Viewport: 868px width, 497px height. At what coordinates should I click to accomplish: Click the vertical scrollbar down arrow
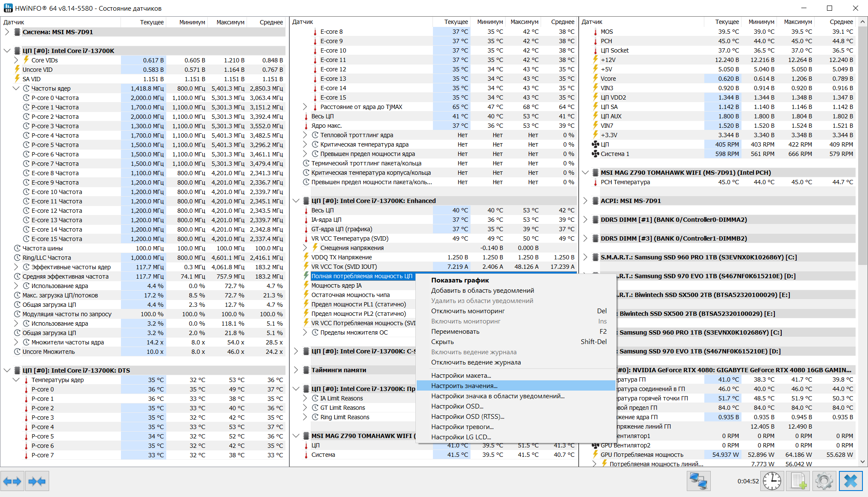(862, 462)
